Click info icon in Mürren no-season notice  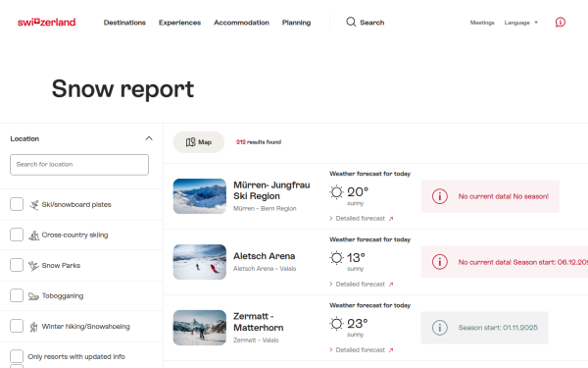coord(439,196)
